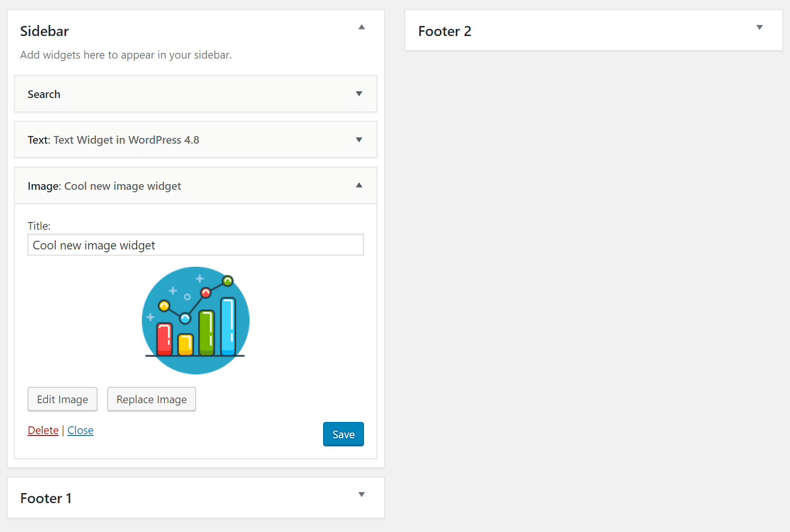Click the Search widget dropdown arrow

(359, 94)
